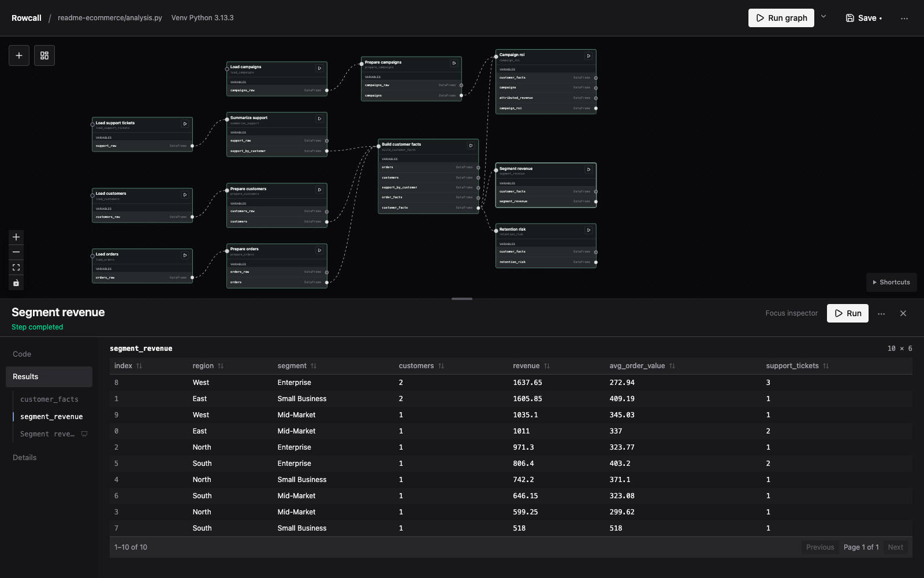Go to the Previous results page
The height and width of the screenshot is (578, 924).
820,547
